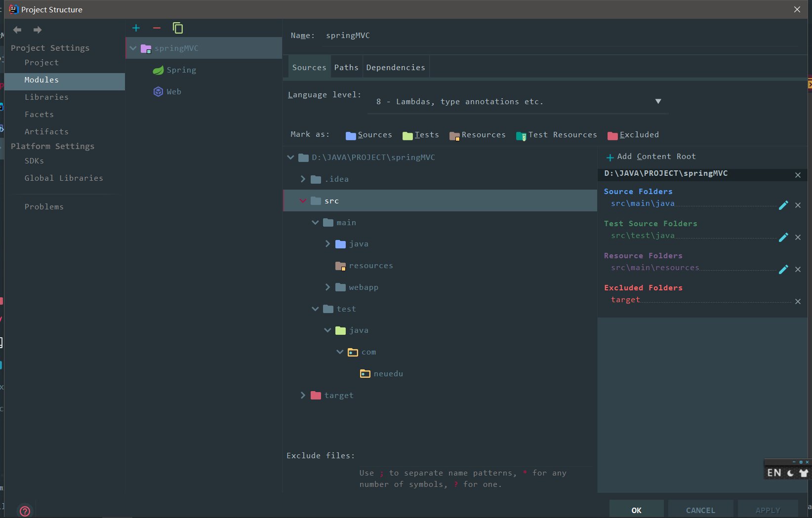Edit the src\test\java folder properties
This screenshot has width=812, height=518.
click(x=783, y=238)
